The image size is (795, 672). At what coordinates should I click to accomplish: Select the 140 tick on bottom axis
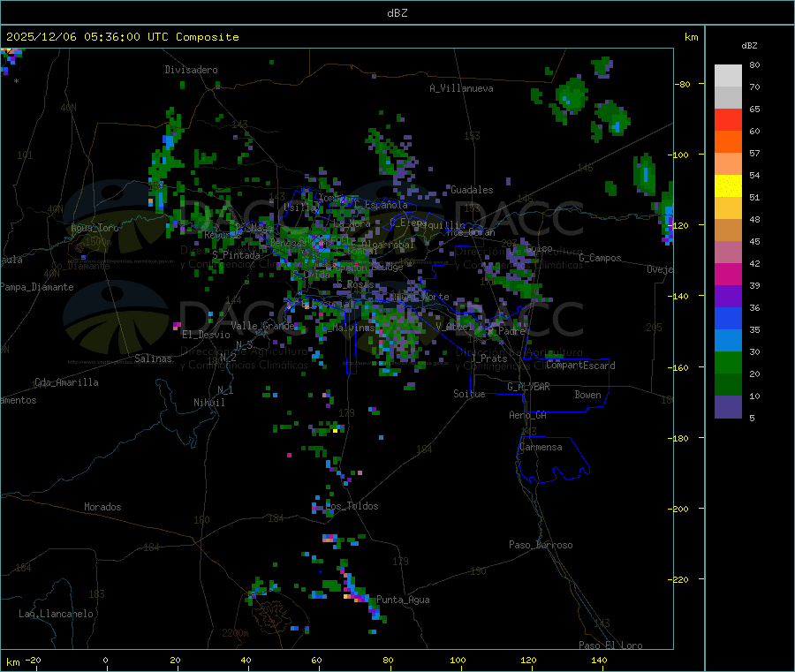599,661
